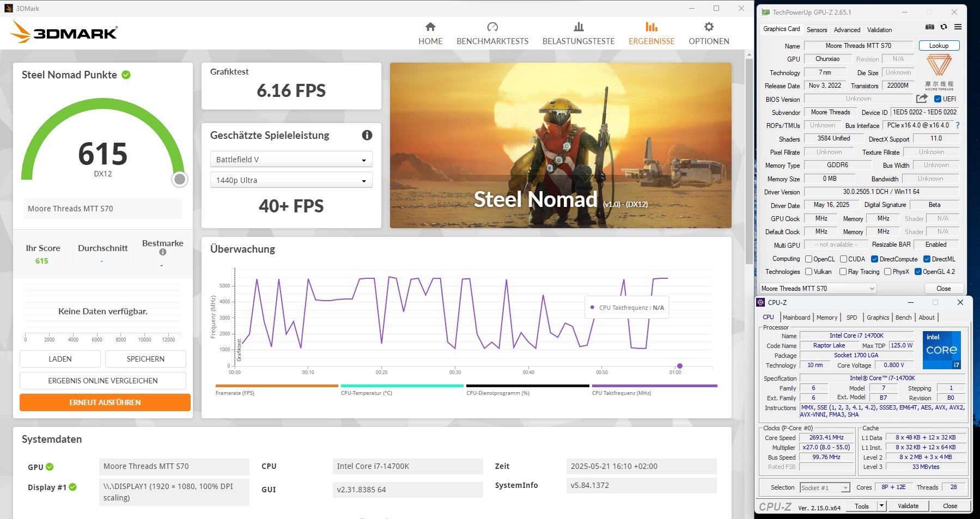Open the Memory tab in CPU-Z
This screenshot has height=519, width=980.
click(827, 317)
